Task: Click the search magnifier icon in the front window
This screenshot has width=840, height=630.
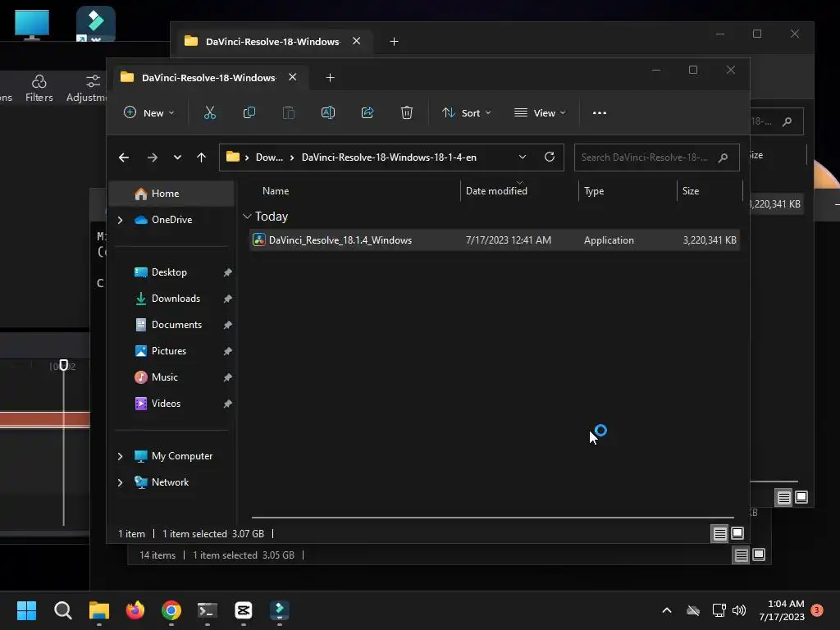Action: [723, 157]
